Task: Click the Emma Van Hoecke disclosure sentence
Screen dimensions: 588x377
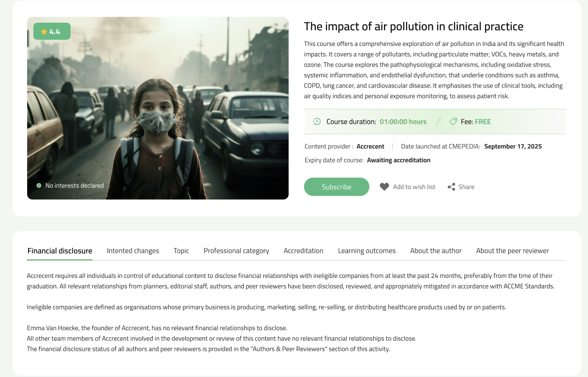Action: pyautogui.click(x=157, y=328)
